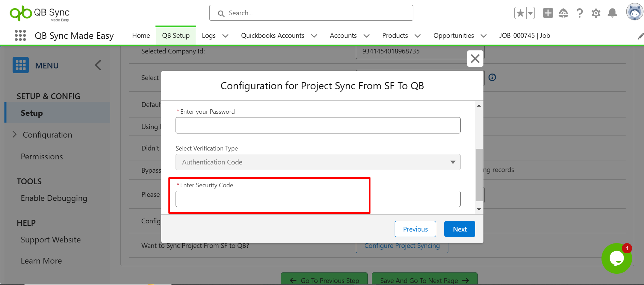644x285 pixels.
Task: Open the global create plus icon
Action: point(548,13)
